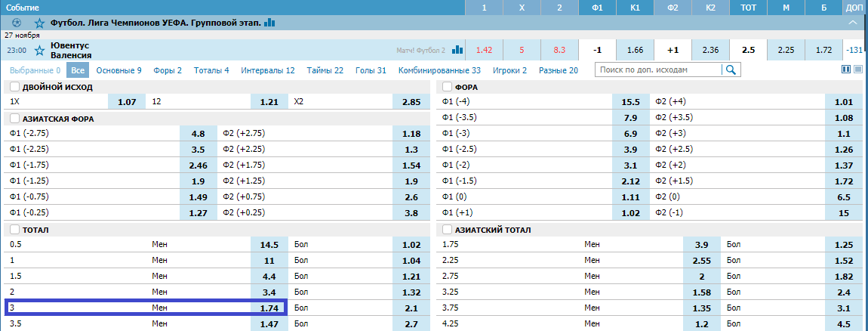868x331 pixels.
Task: Open the Основные 9 tab
Action: [119, 70]
